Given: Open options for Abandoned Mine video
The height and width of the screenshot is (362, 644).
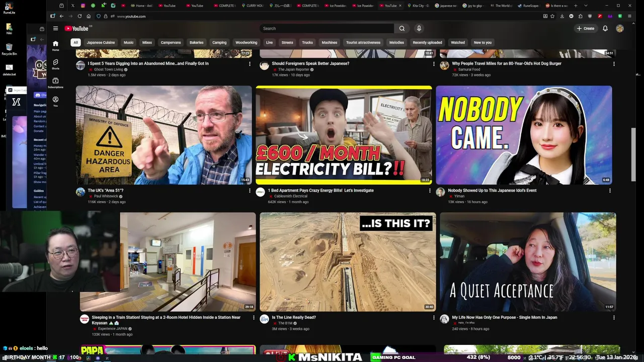Looking at the screenshot, I should 250,64.
